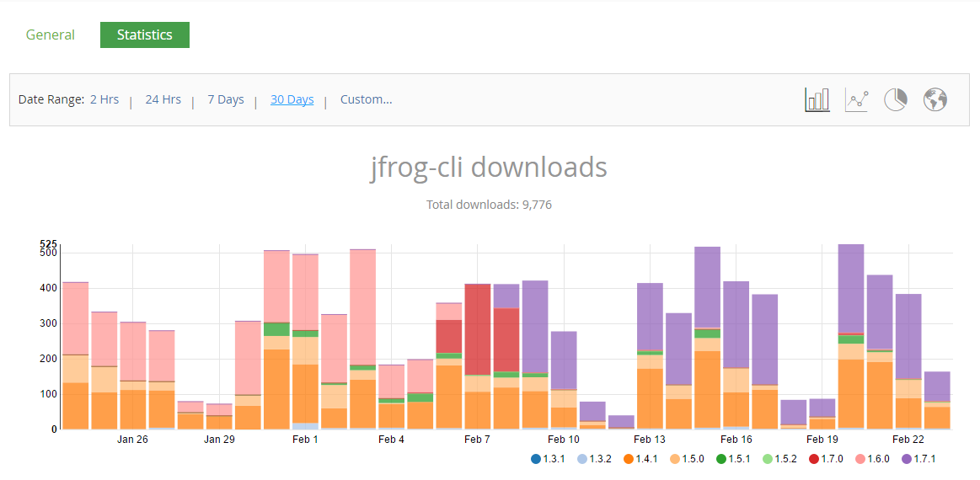Click the Feb 22 axis label
Viewport: 980px width, 480px height.
pos(908,440)
